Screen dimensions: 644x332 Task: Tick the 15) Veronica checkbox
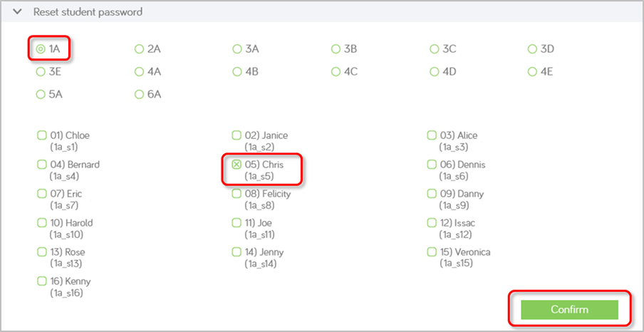click(432, 252)
